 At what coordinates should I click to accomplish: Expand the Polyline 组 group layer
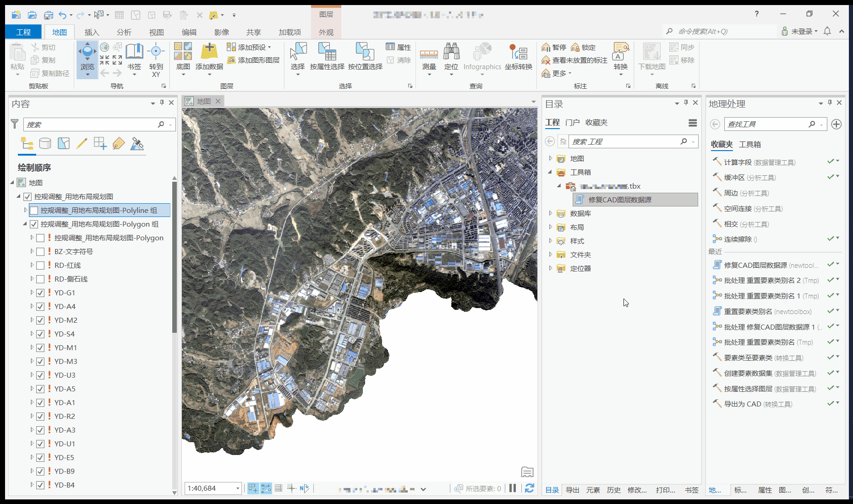point(26,210)
